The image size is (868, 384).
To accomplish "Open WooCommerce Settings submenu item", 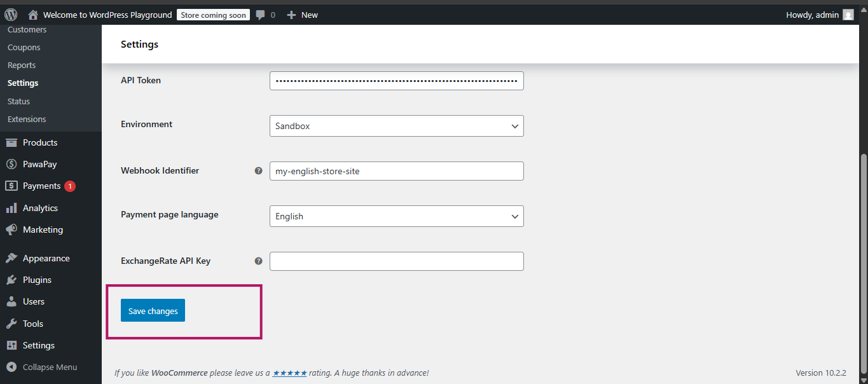I will [x=23, y=83].
